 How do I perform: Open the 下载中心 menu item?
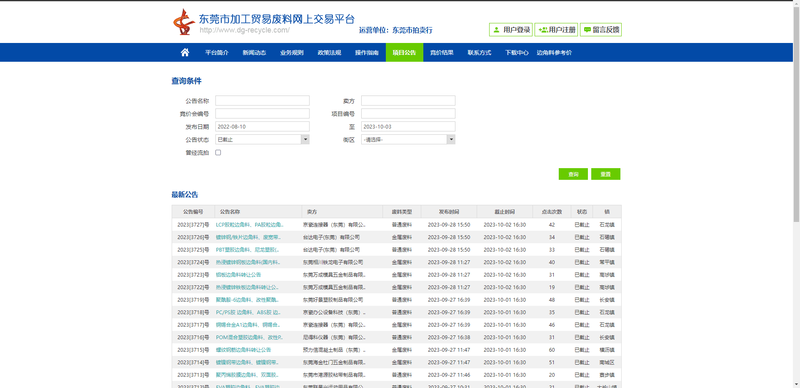(517, 53)
